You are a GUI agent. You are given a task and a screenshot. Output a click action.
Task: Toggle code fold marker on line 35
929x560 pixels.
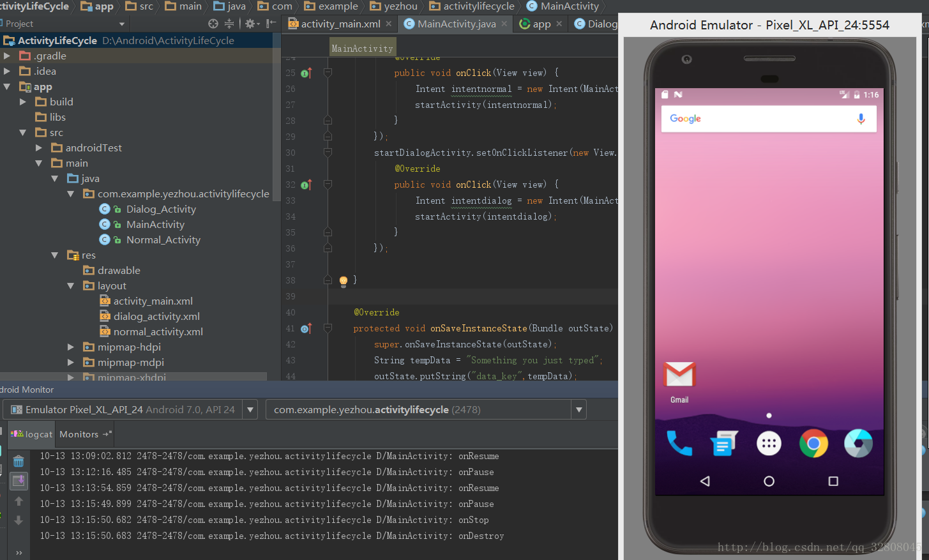tap(328, 232)
